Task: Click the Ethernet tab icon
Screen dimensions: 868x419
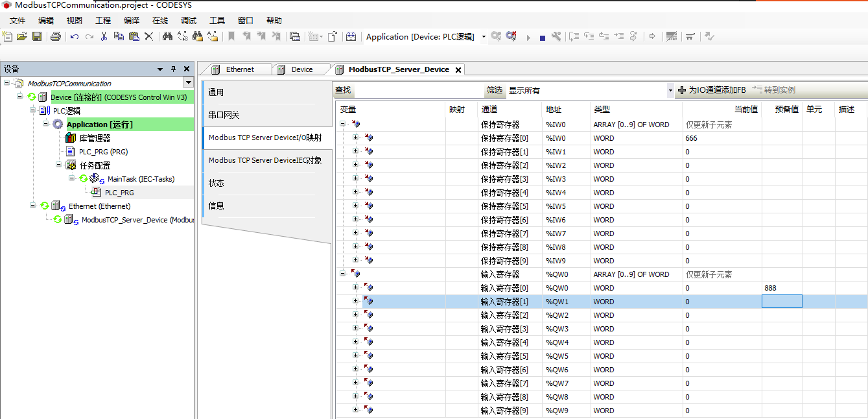Action: click(216, 69)
